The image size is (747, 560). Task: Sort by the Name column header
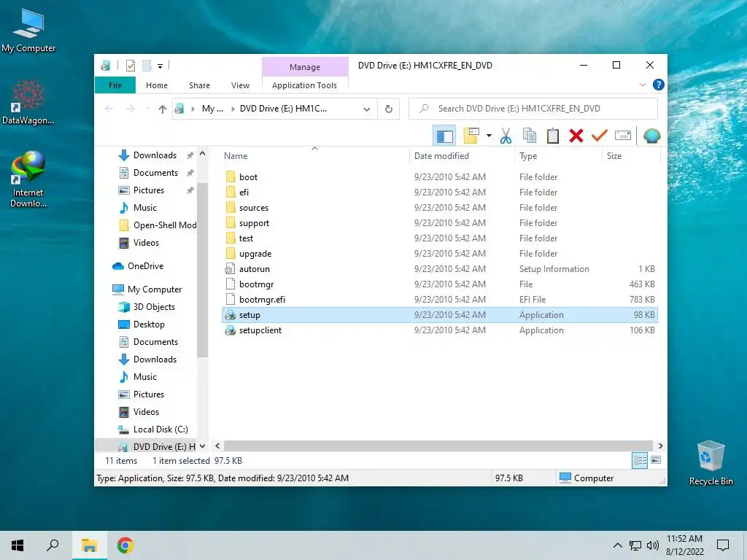[x=314, y=156]
